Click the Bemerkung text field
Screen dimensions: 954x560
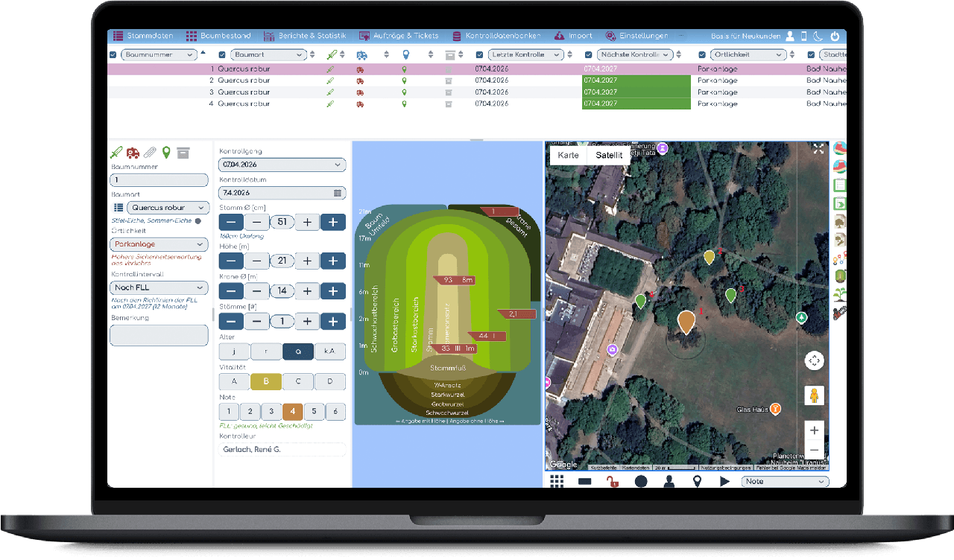(x=159, y=335)
